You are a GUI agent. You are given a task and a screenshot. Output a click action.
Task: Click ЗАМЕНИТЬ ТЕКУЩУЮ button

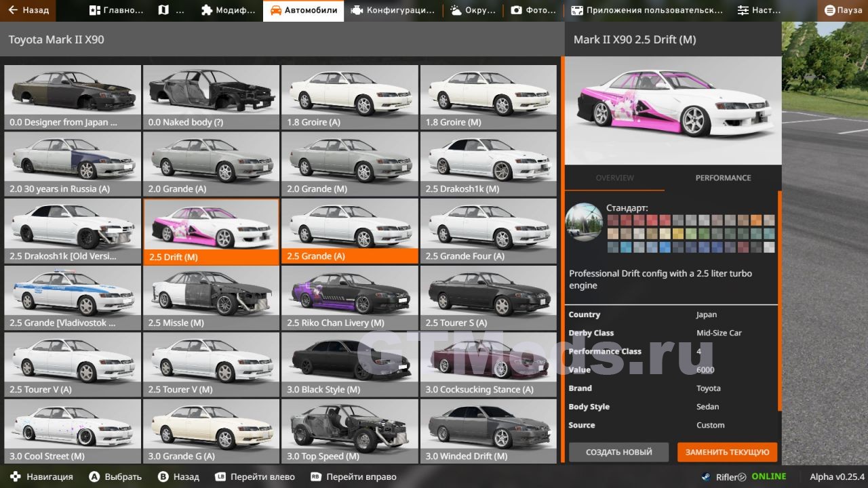click(x=727, y=452)
